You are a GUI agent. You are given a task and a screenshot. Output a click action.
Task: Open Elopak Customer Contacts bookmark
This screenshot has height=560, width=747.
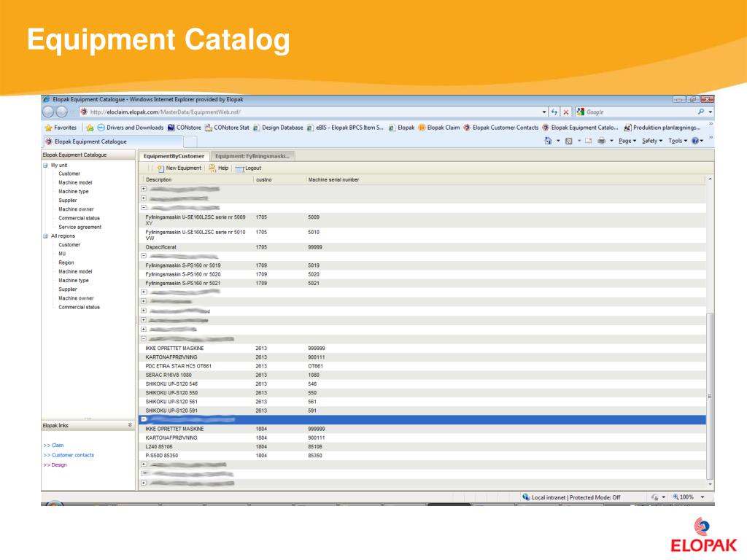coord(500,128)
